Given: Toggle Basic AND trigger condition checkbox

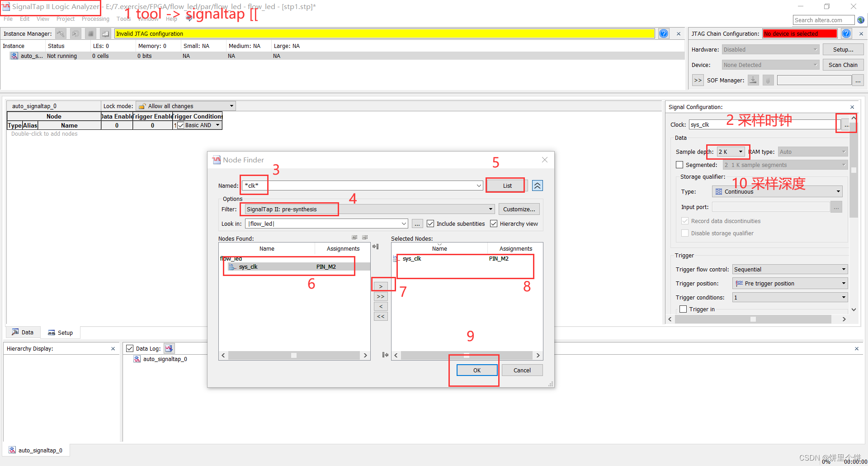Looking at the screenshot, I should [181, 125].
